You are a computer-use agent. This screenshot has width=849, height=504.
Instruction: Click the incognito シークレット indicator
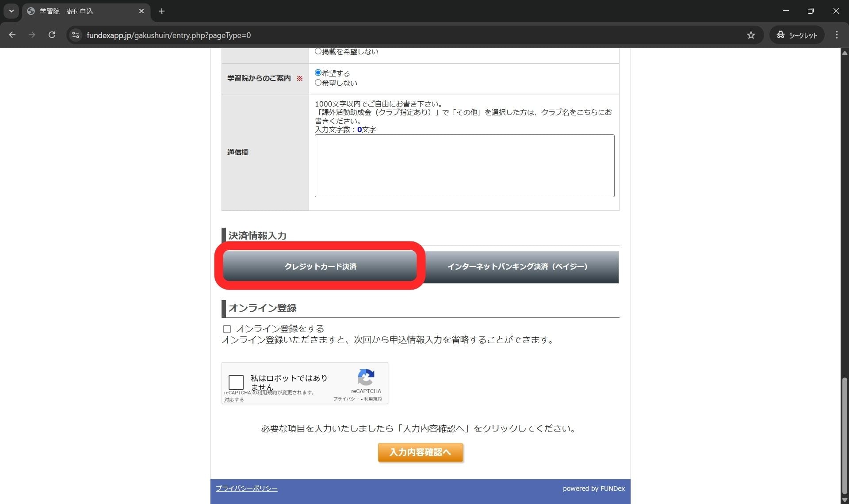click(797, 35)
